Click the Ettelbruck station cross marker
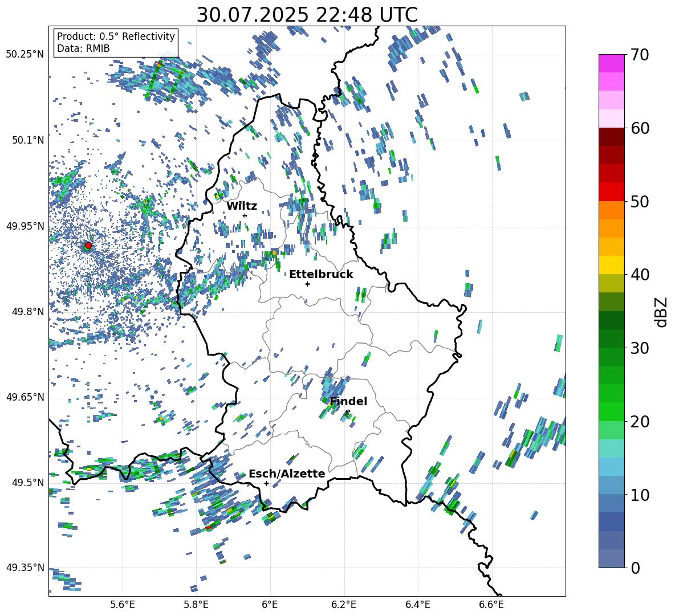Image resolution: width=675 pixels, height=616 pixels. pos(307,284)
